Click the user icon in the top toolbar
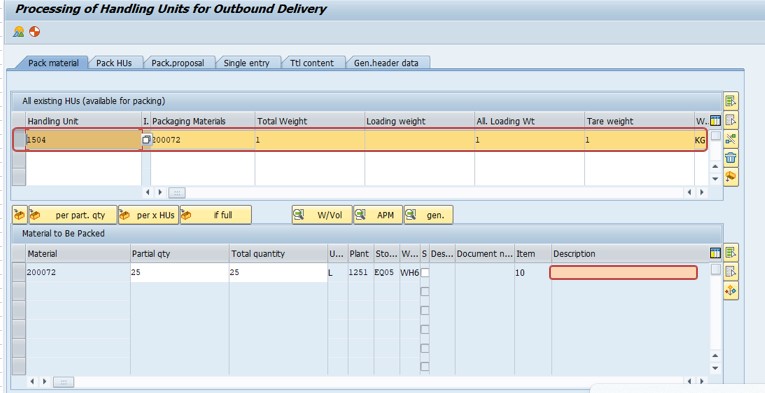Viewport: 765px width, 393px height. pos(19,32)
